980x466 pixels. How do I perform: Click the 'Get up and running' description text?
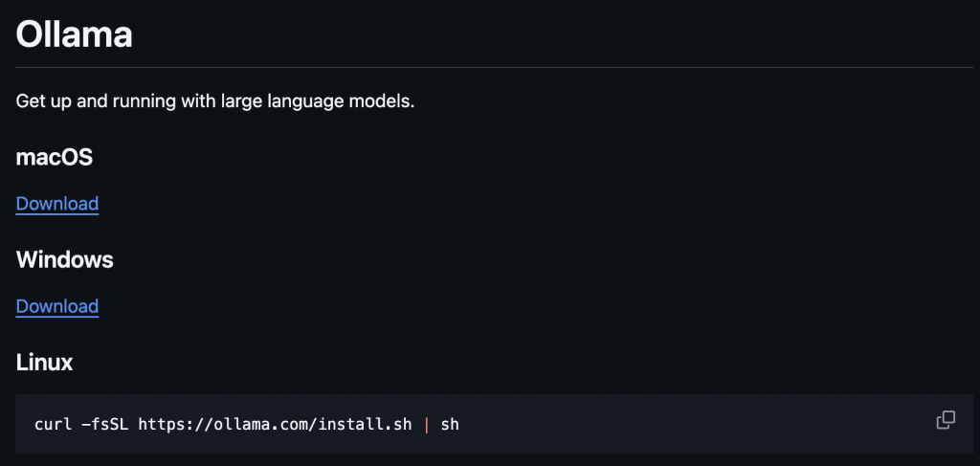215,101
